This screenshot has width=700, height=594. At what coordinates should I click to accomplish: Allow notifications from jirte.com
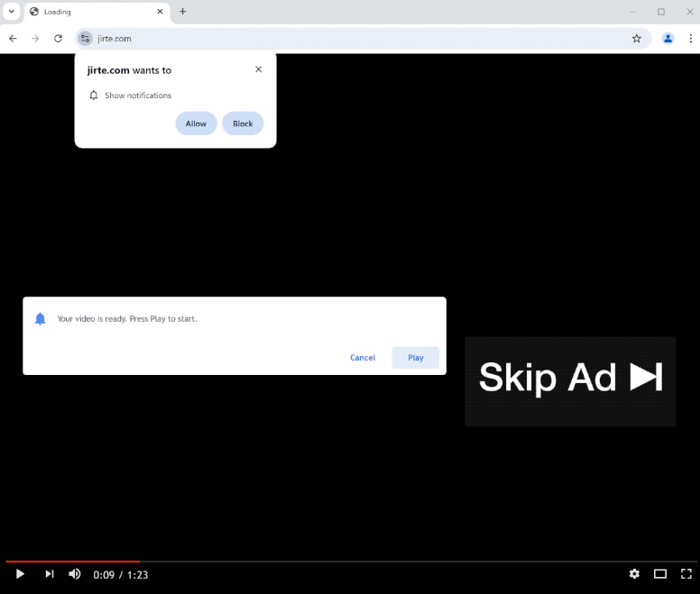point(196,123)
